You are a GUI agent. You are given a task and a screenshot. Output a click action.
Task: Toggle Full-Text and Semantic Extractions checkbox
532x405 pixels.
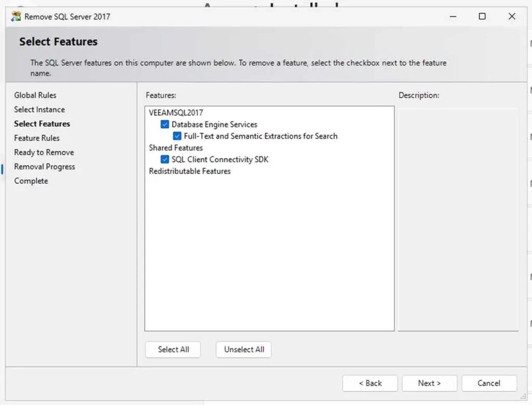[x=177, y=136]
